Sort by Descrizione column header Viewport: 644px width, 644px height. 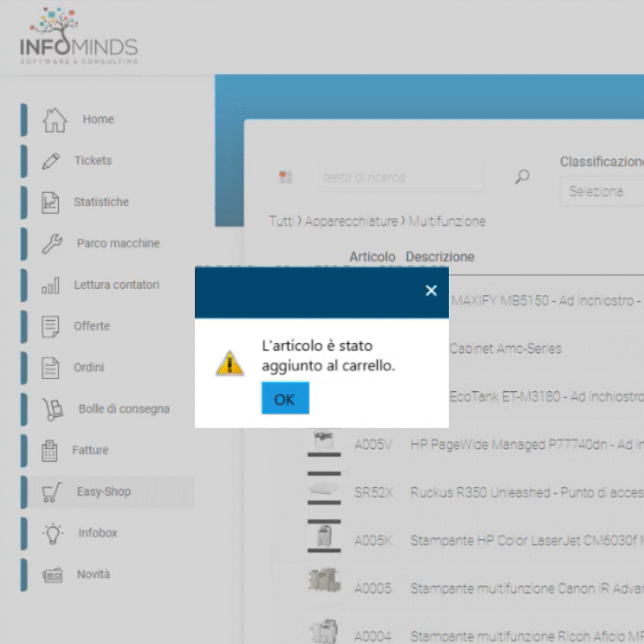[x=440, y=257]
